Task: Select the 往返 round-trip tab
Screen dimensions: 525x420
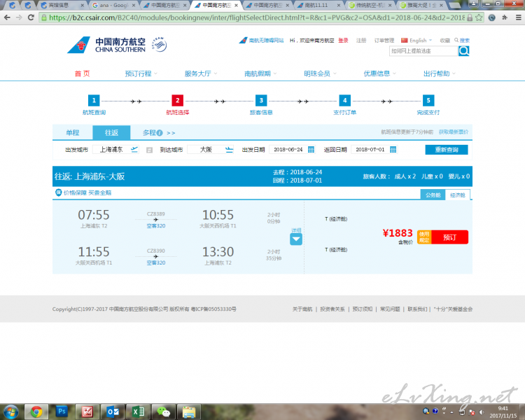Action: (x=111, y=132)
